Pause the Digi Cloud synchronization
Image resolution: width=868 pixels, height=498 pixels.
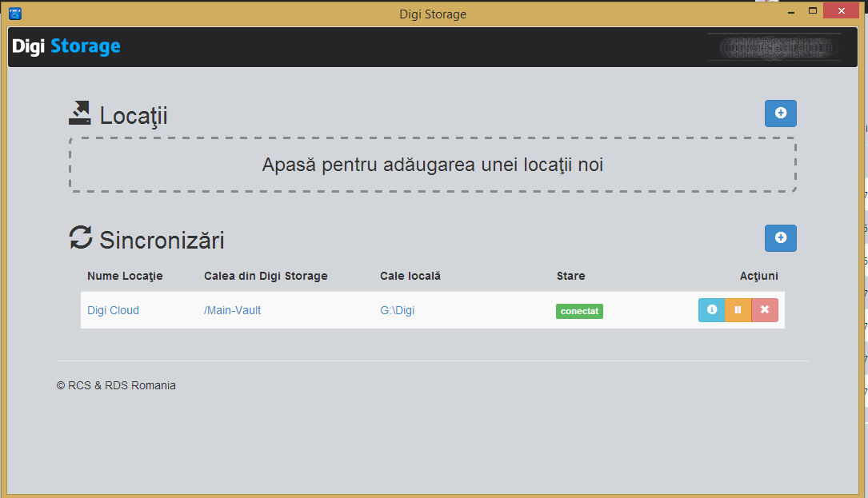738,310
